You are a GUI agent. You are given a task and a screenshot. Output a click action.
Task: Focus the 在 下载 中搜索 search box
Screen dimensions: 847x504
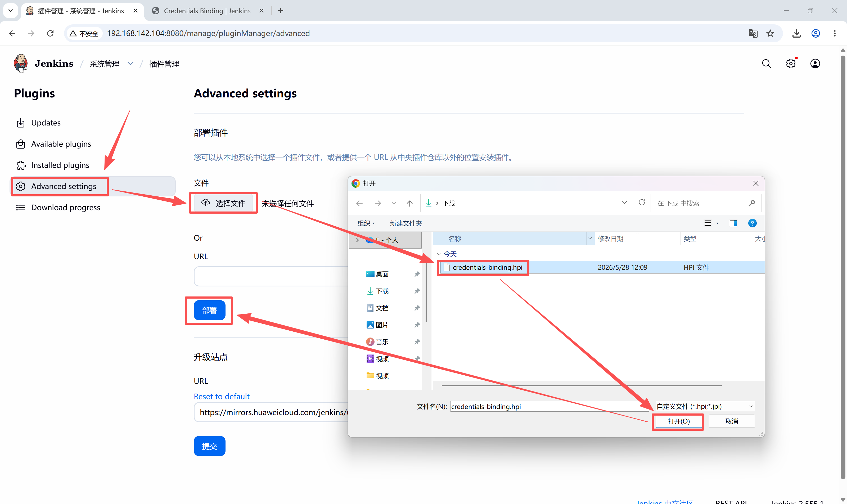click(x=707, y=203)
